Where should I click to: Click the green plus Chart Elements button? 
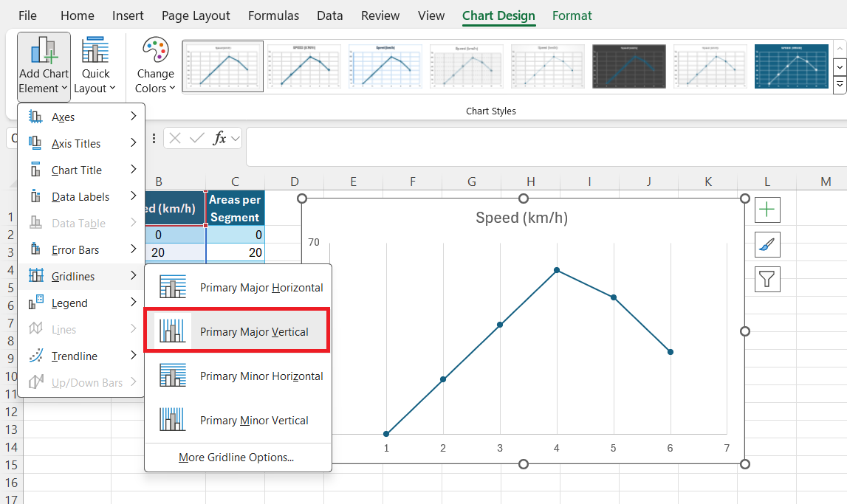tap(767, 210)
